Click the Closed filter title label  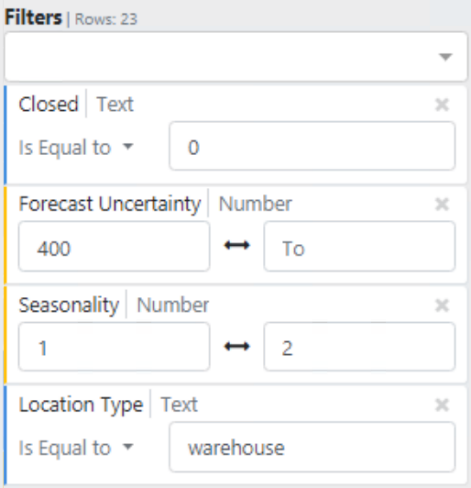48,104
